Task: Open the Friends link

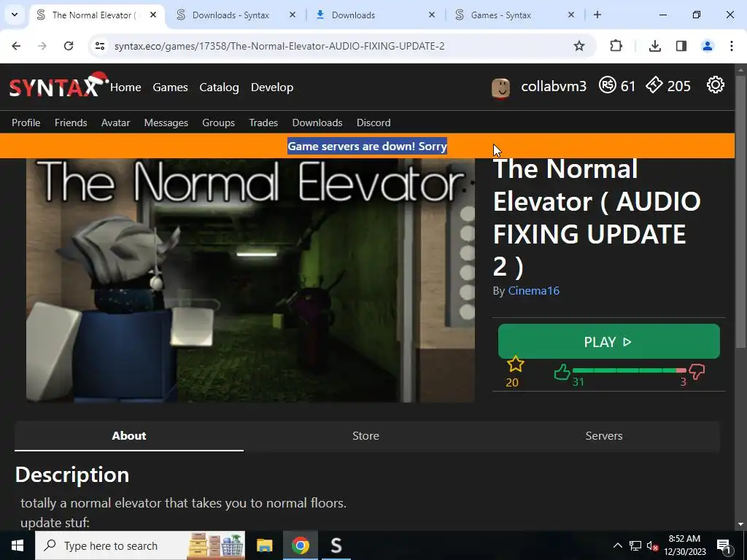Action: click(71, 122)
